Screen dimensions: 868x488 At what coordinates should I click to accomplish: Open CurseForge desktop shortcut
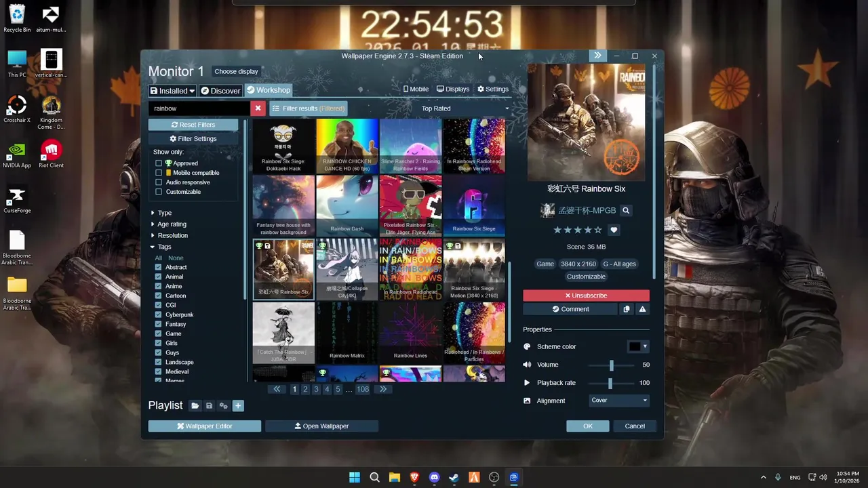pyautogui.click(x=17, y=201)
